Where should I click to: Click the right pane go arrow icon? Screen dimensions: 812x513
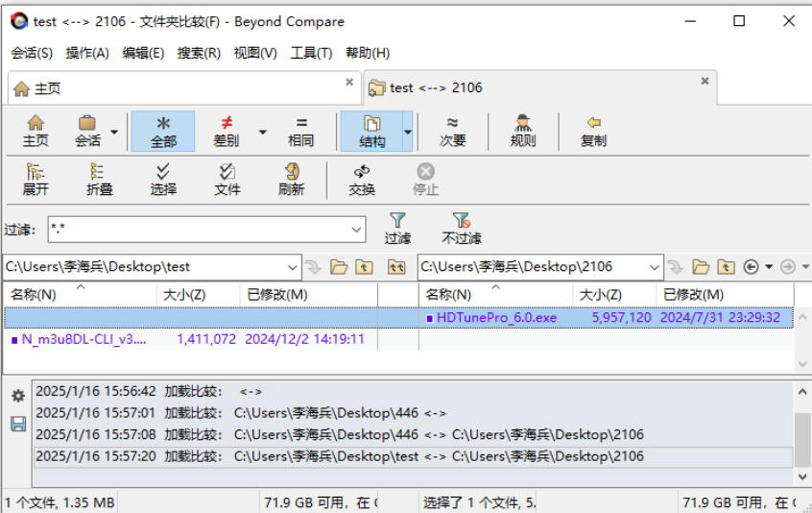coord(676,267)
